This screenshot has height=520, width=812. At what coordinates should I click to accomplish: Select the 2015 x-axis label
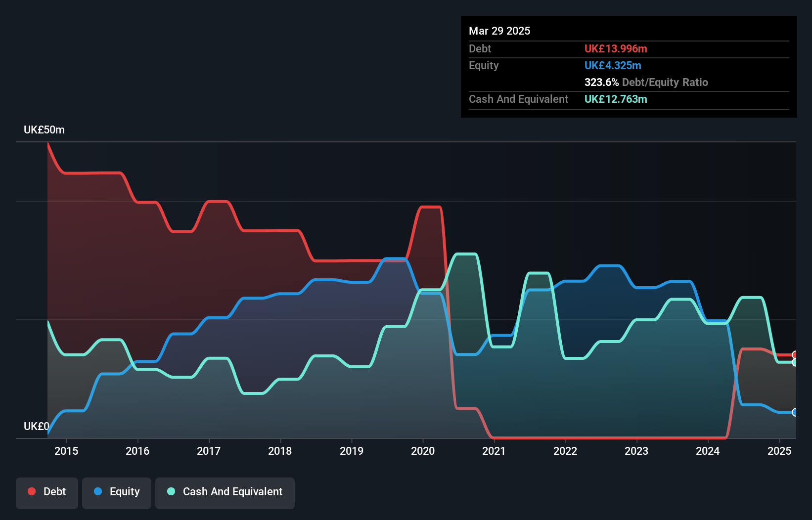point(66,451)
